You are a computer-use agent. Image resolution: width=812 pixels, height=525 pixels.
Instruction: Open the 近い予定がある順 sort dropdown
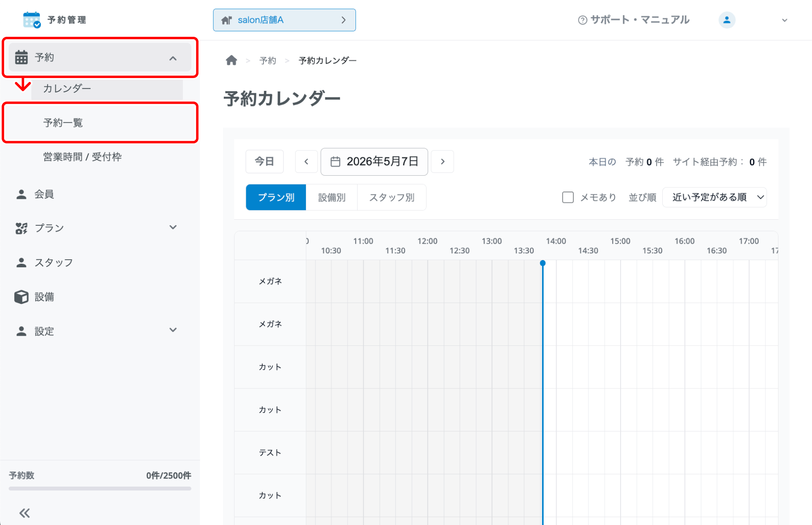click(x=715, y=197)
